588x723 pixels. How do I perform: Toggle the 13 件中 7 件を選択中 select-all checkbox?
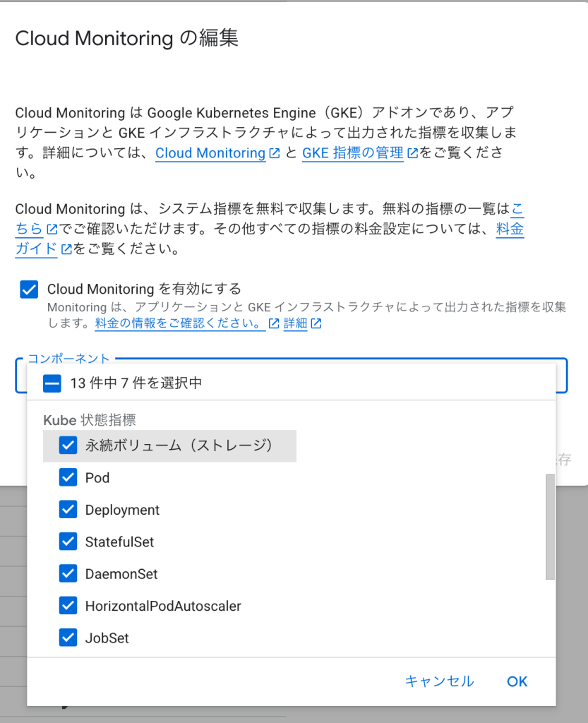[52, 383]
